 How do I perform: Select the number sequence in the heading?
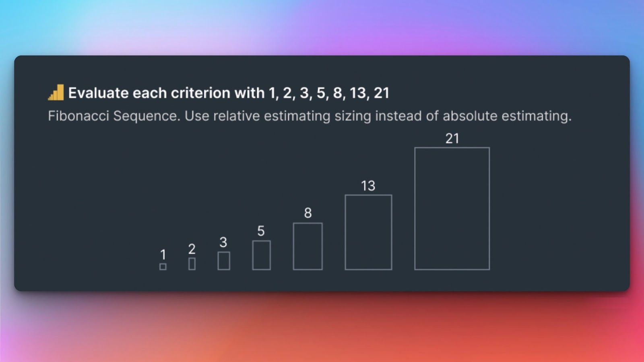click(329, 93)
